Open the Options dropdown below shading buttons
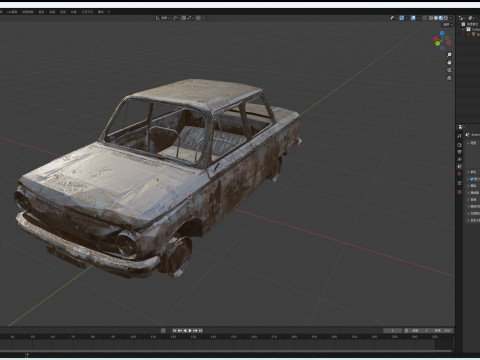This screenshot has height=360, width=480. pos(447,25)
